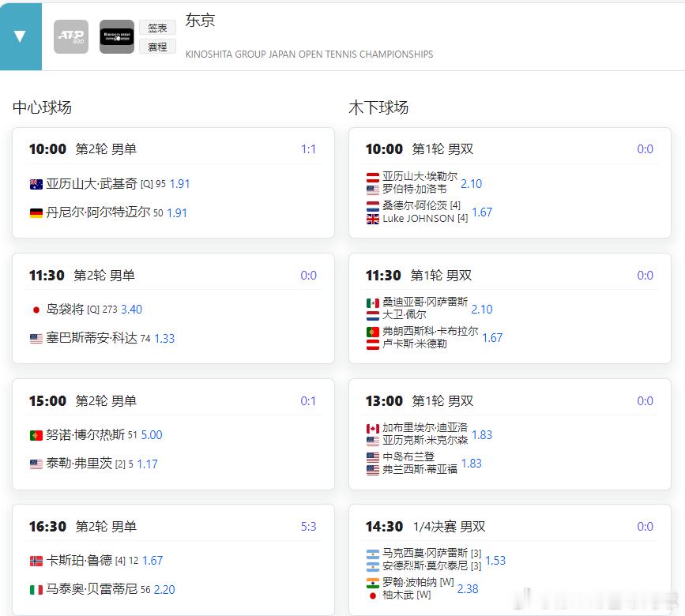Click US flag beside 塞巴斯蒂安·科达
The width and height of the screenshot is (685, 616).
coord(36,338)
